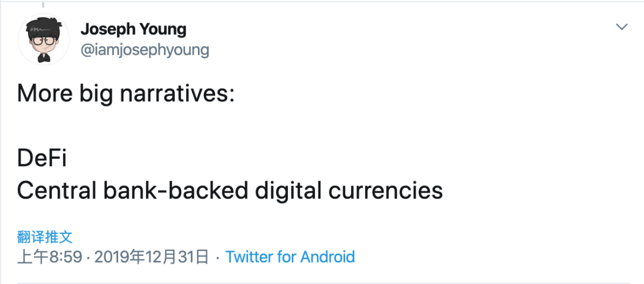This screenshot has width=644, height=284.
Task: Click Joseph Young's profile avatar
Action: coord(44,39)
